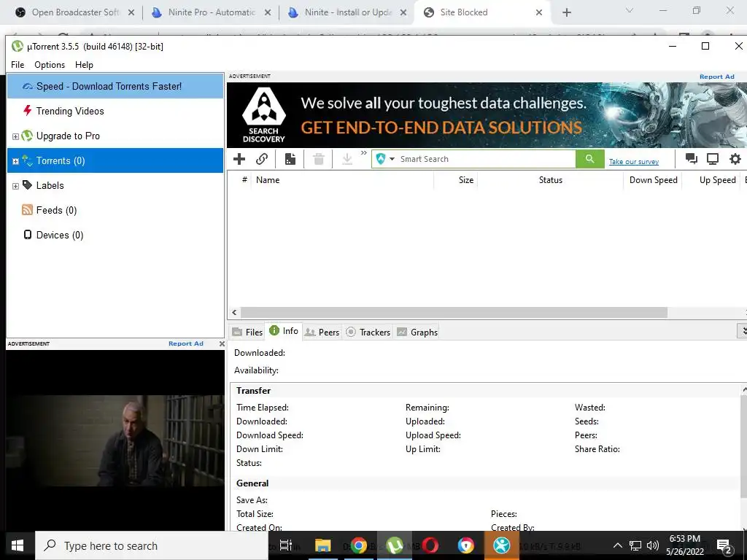Open the Windows Start menu
Screen dimensions: 747x560
18,545
